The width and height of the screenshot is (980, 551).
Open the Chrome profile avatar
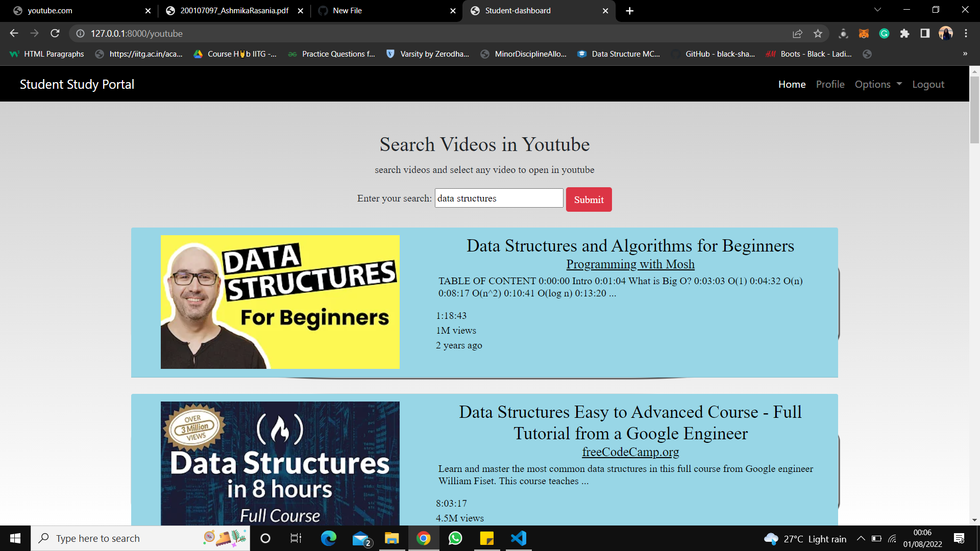coord(946,33)
